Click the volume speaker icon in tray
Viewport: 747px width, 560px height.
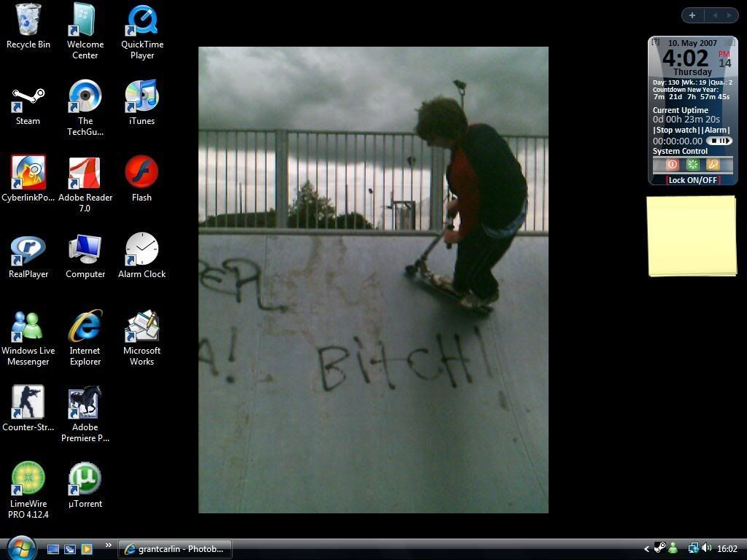pos(706,548)
